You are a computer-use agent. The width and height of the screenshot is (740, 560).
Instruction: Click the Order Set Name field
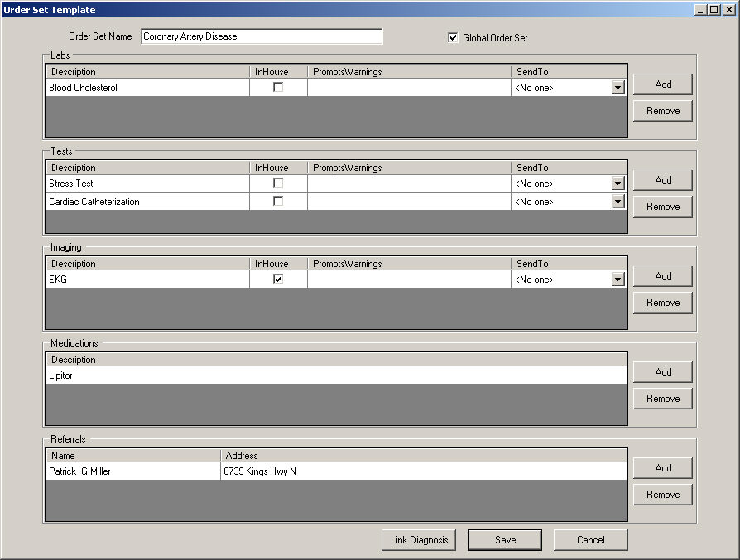pos(262,36)
